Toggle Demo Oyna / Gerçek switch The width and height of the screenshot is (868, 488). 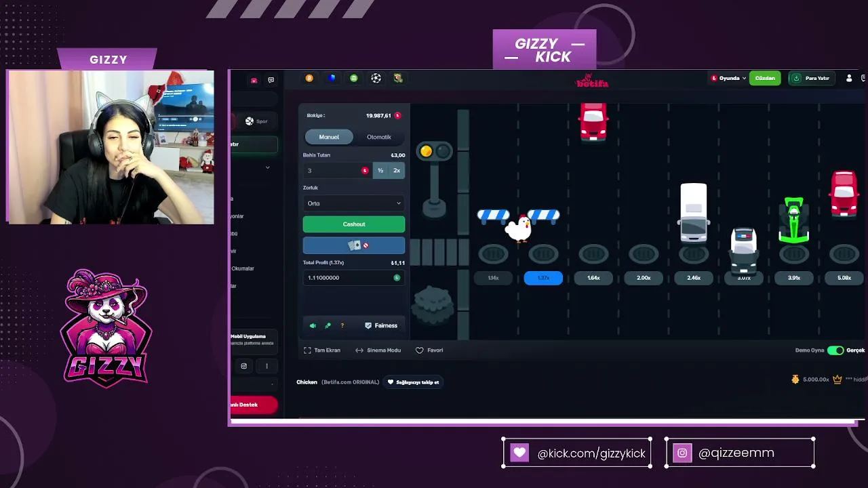pyautogui.click(x=835, y=350)
